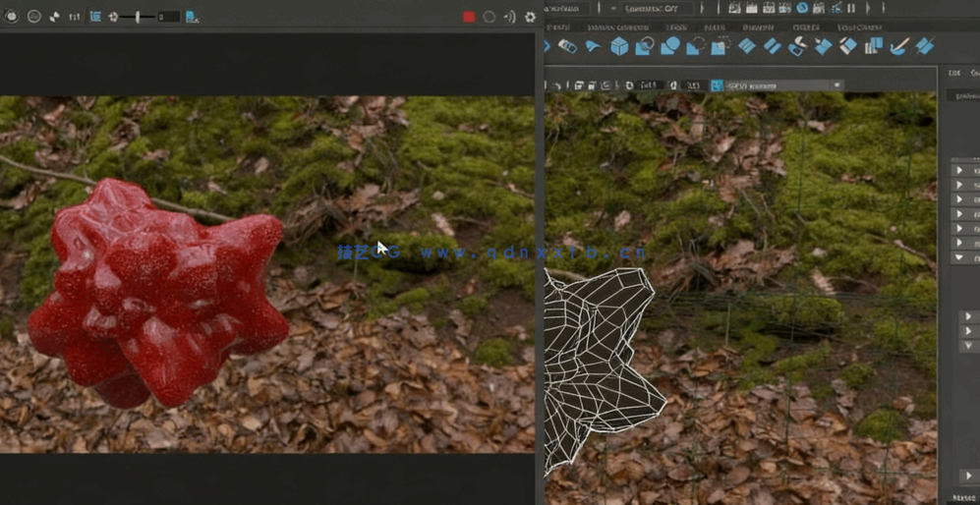The height and width of the screenshot is (505, 980).
Task: Click the fan-shaped color wheel icon
Action: [x=54, y=17]
